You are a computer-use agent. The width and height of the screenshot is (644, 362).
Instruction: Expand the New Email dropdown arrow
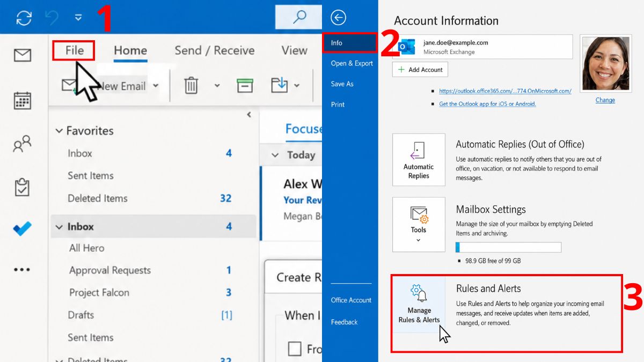coord(156,86)
